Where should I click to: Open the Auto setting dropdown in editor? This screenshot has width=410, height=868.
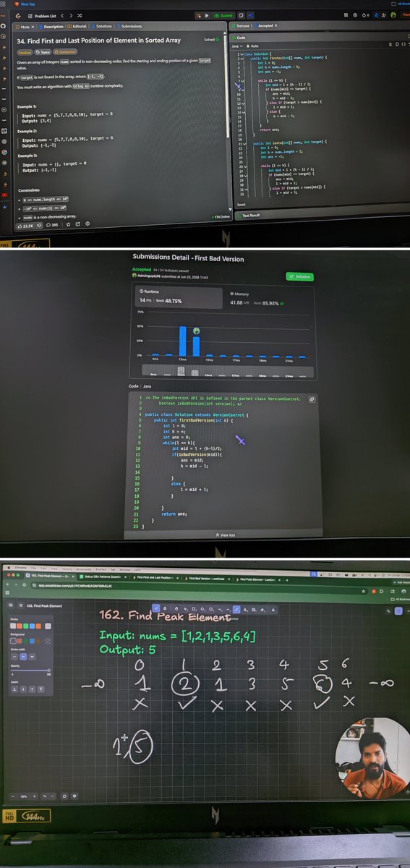[253, 45]
